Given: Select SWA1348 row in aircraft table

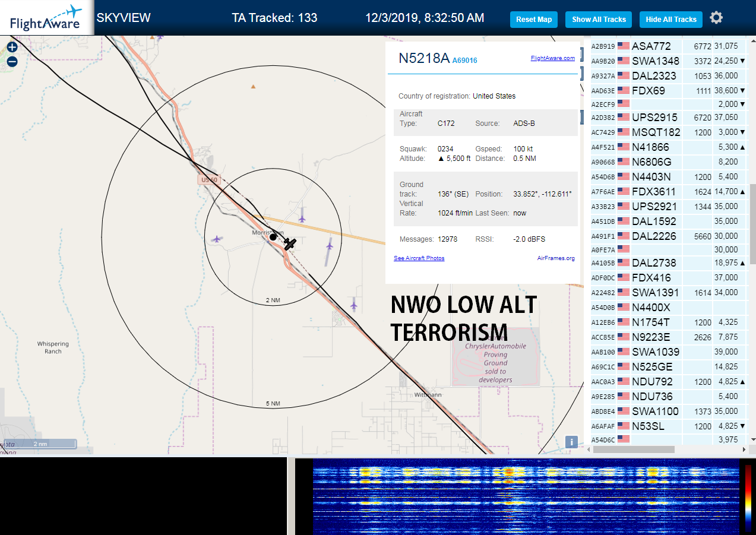Looking at the screenshot, I should point(669,61).
